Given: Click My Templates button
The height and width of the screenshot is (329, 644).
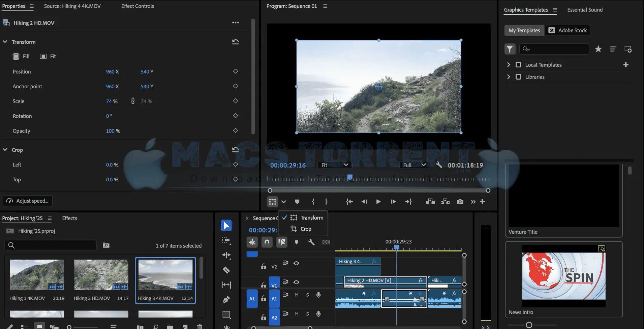Looking at the screenshot, I should tap(524, 30).
